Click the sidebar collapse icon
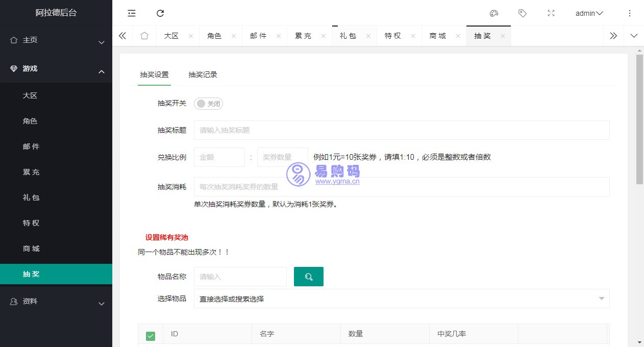Viewport: 644px width, 347px height. 132,13
